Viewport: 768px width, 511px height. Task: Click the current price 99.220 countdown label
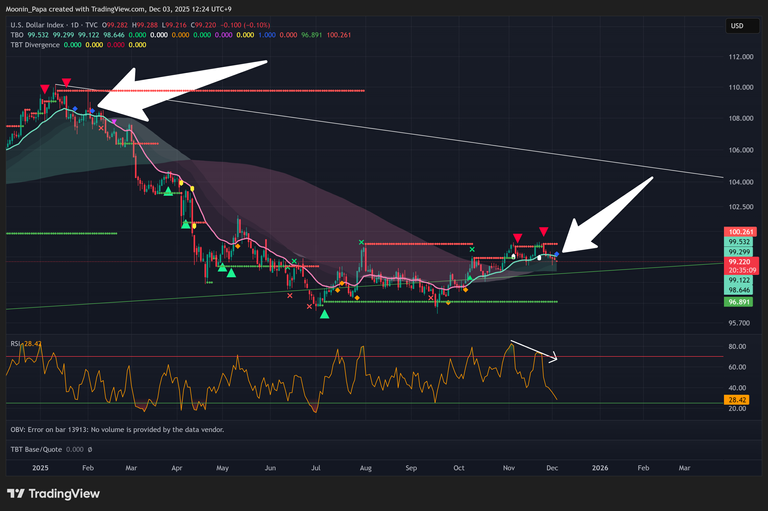click(x=740, y=265)
